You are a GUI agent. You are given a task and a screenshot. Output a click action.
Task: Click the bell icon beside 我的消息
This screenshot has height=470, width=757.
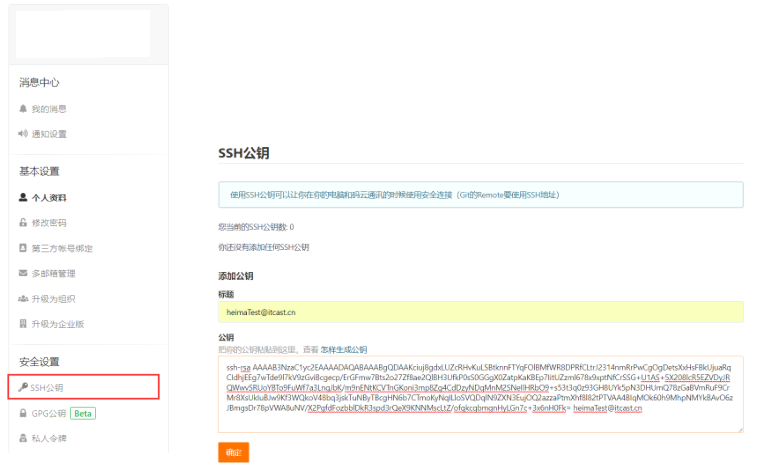pos(23,109)
